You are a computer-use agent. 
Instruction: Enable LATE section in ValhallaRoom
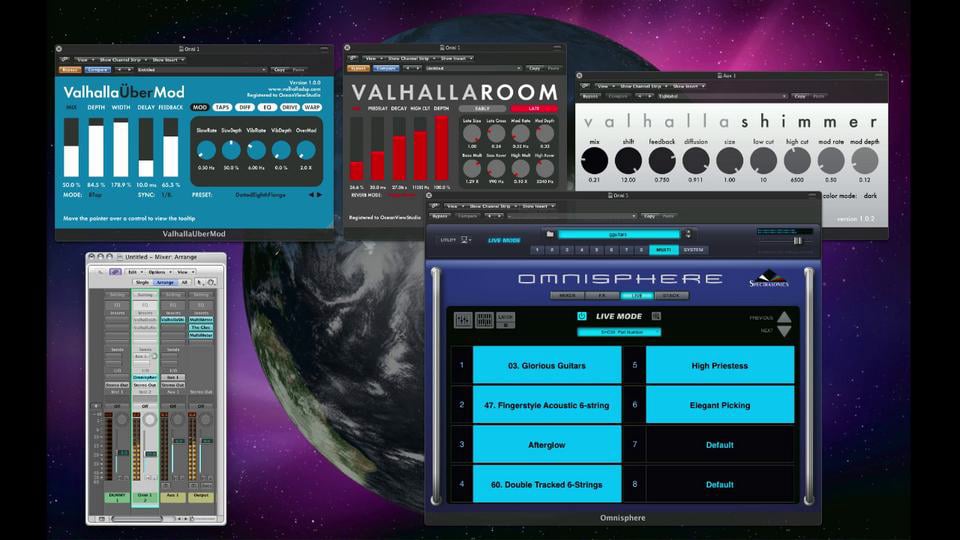534,108
